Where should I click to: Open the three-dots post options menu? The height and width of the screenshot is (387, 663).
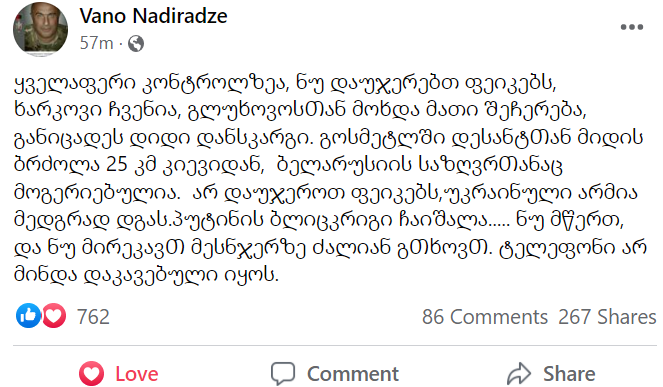pyautogui.click(x=632, y=27)
